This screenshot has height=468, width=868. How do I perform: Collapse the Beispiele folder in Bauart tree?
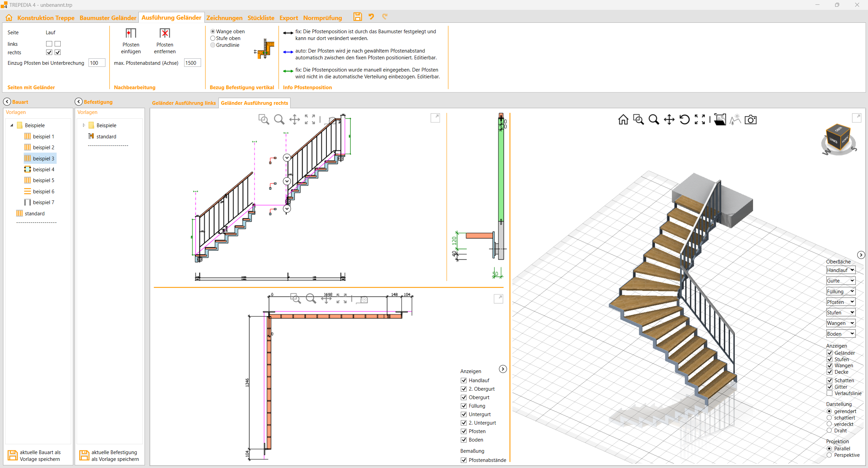point(12,125)
